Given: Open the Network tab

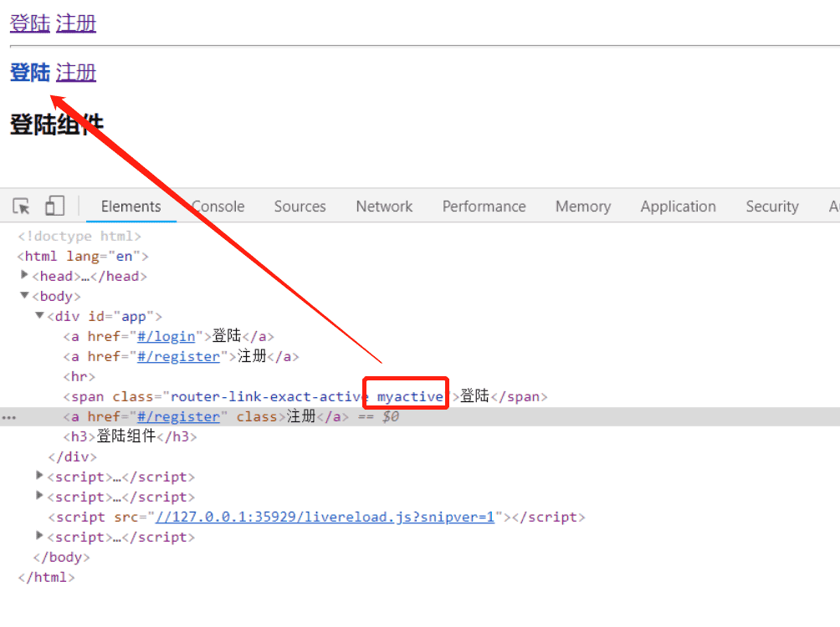Looking at the screenshot, I should click(384, 206).
